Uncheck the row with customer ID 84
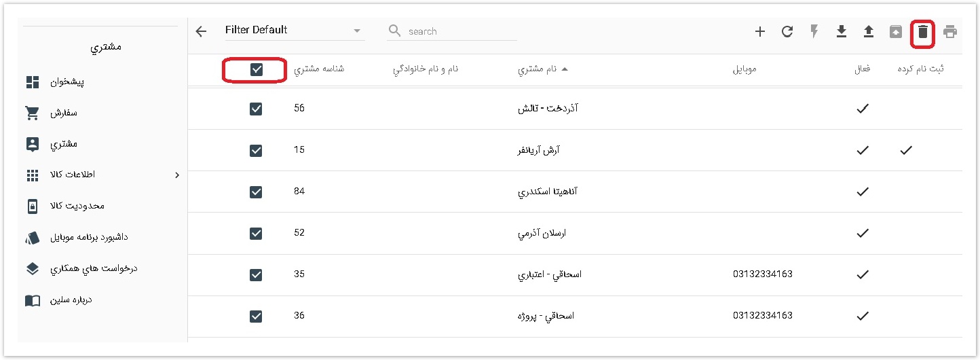This screenshot has height=360, width=980. click(256, 192)
